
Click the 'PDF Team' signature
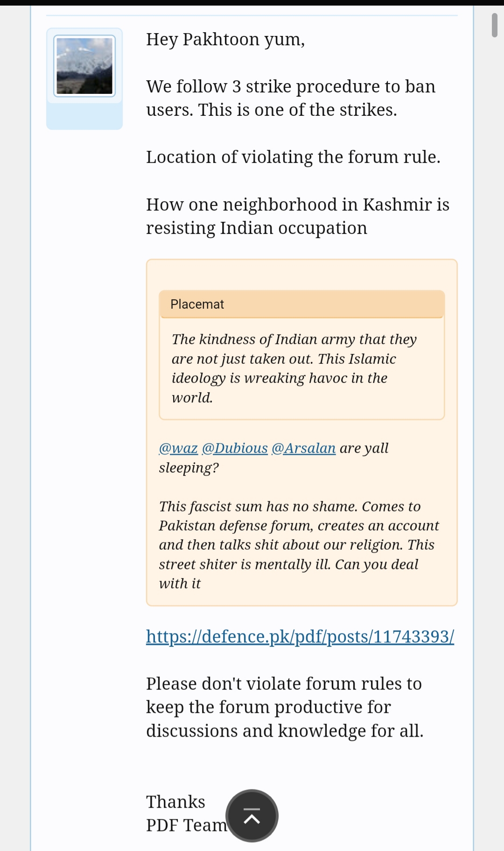coord(186,825)
